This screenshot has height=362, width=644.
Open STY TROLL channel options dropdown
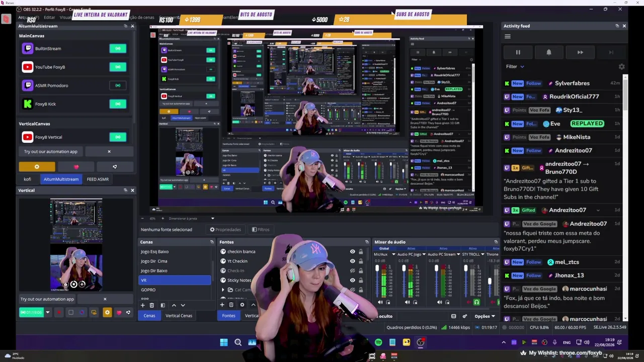482,254
